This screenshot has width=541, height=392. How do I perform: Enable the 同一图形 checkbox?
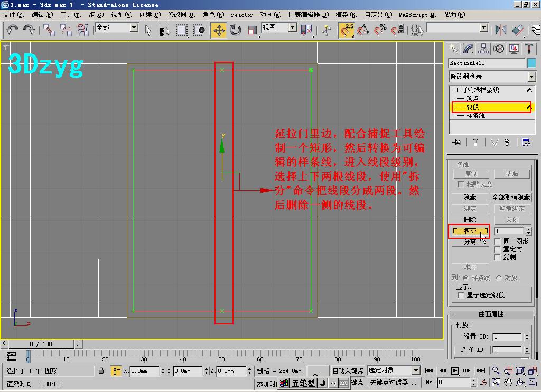pyautogui.click(x=497, y=241)
